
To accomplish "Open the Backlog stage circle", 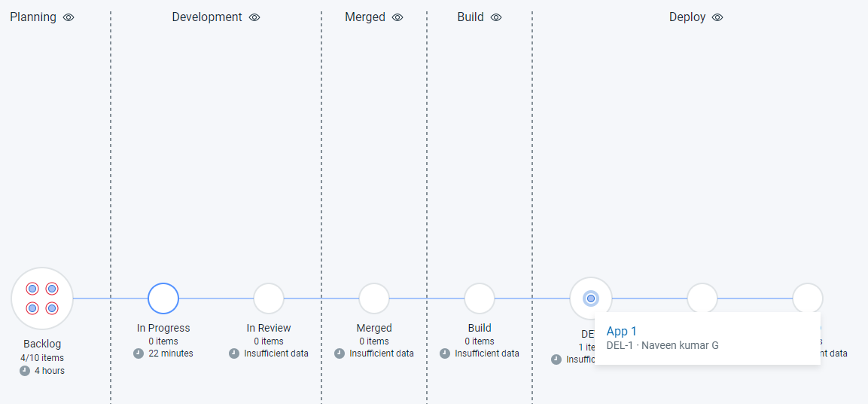I will [42, 298].
